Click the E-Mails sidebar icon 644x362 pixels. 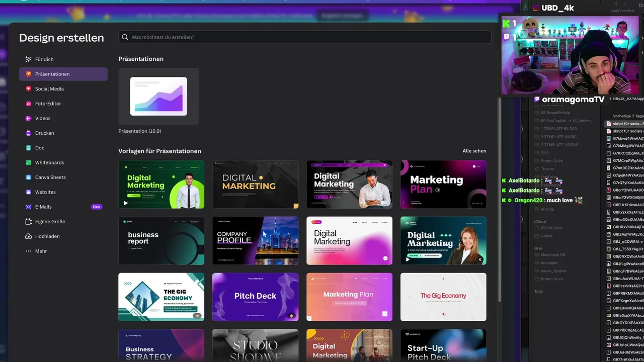[28, 207]
